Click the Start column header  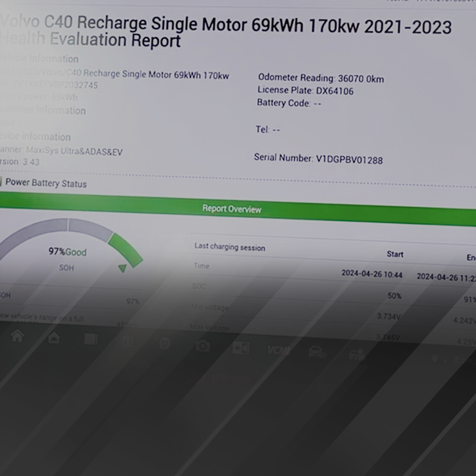395,254
